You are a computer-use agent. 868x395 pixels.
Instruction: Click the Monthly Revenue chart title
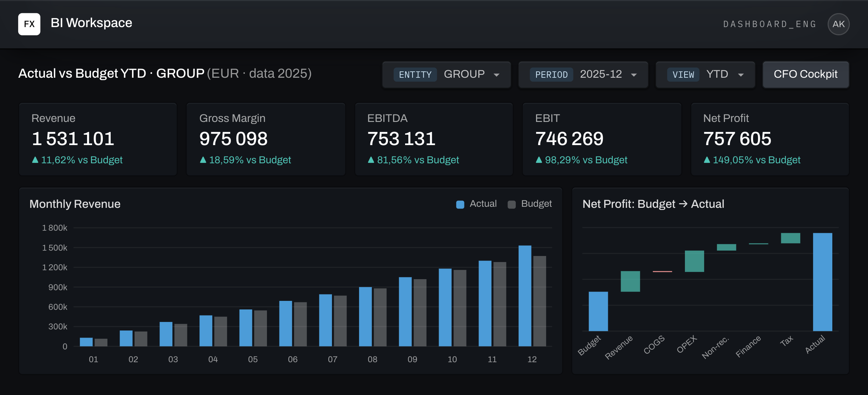point(75,204)
